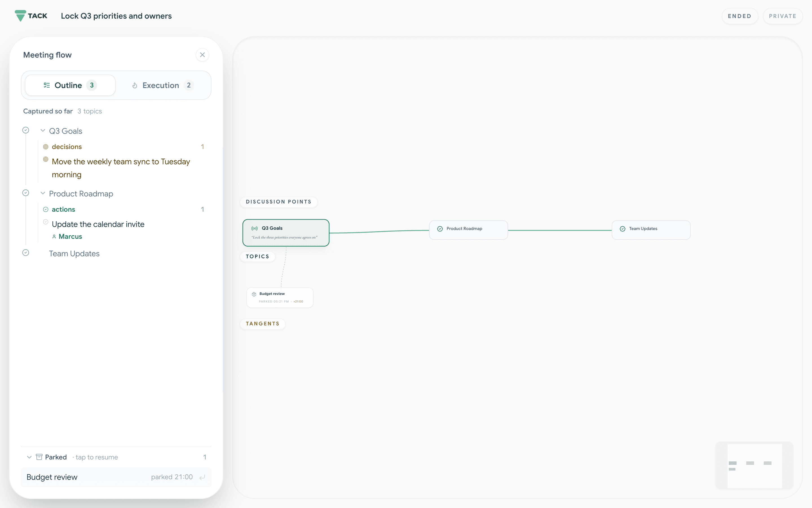Click the live broadcast icon on Q3 Goals node
812x508 pixels.
click(255, 229)
